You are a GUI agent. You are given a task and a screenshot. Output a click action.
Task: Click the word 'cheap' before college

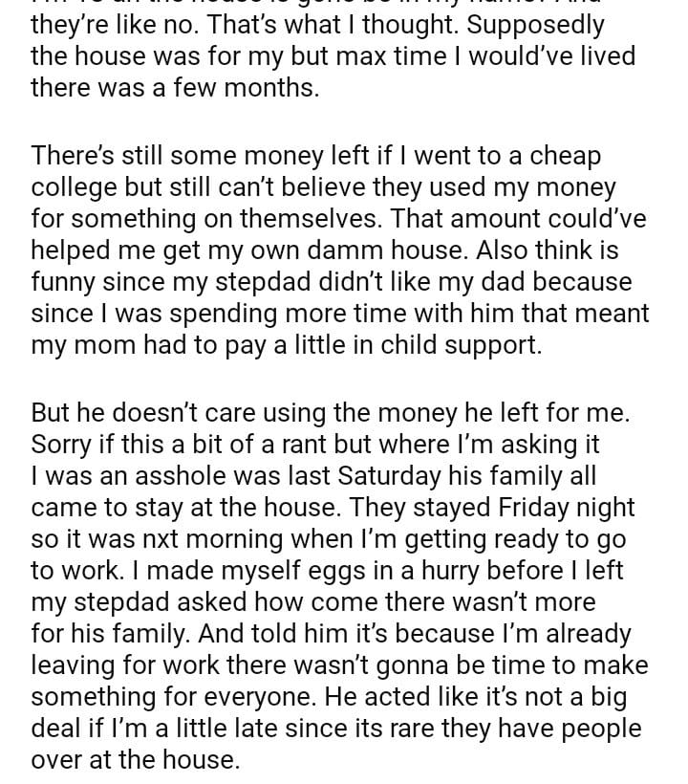click(567, 156)
